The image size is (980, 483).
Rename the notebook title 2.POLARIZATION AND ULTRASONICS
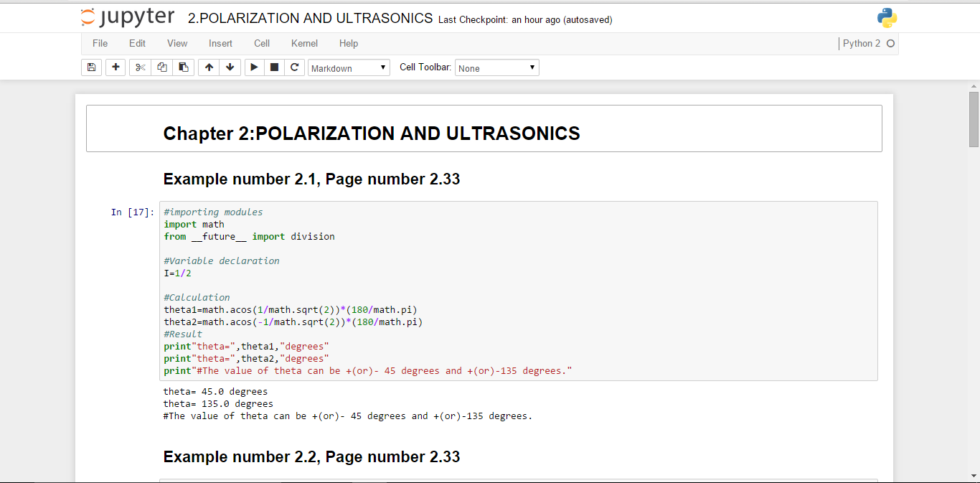(310, 19)
